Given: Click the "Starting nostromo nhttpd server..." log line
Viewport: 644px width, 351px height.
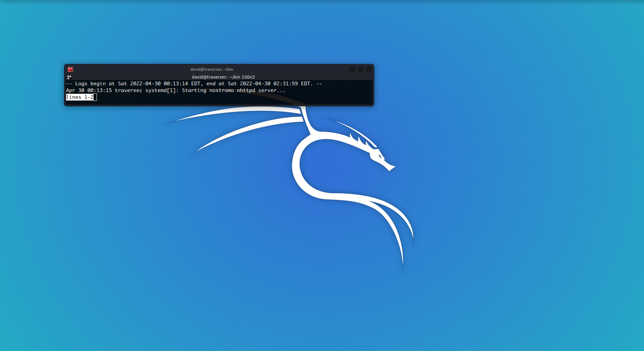Looking at the screenshot, I should coord(176,90).
